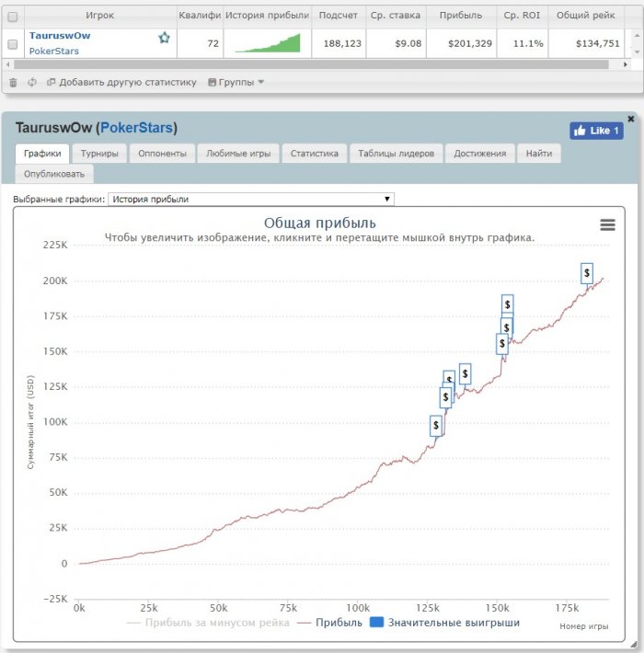The image size is (644, 653).
Task: Sort by the Ср. ROI column header
Action: 522,16
